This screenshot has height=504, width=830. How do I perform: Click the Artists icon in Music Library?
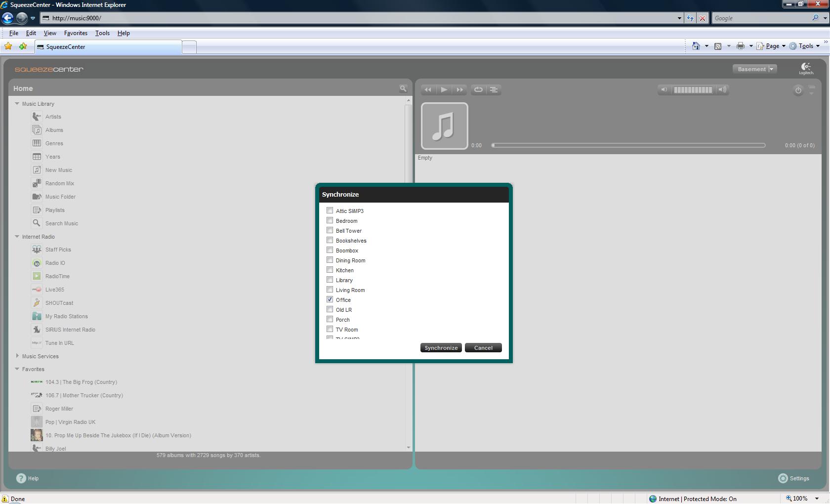pos(37,117)
